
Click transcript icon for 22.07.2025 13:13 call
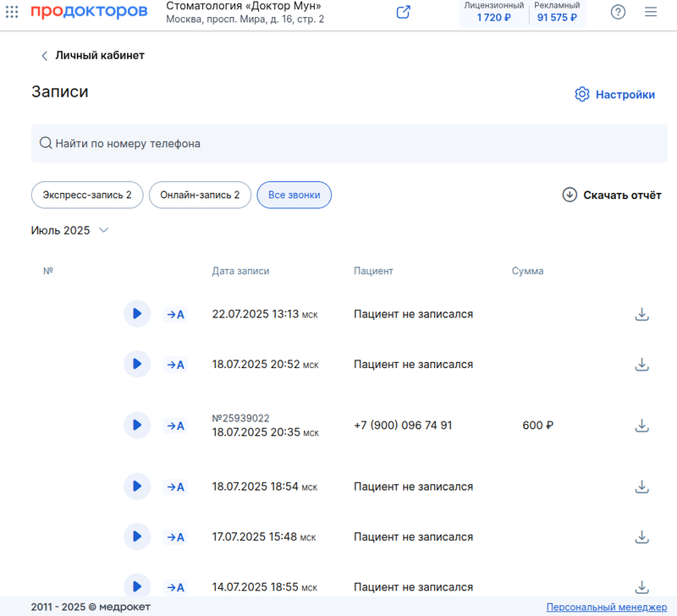(175, 314)
